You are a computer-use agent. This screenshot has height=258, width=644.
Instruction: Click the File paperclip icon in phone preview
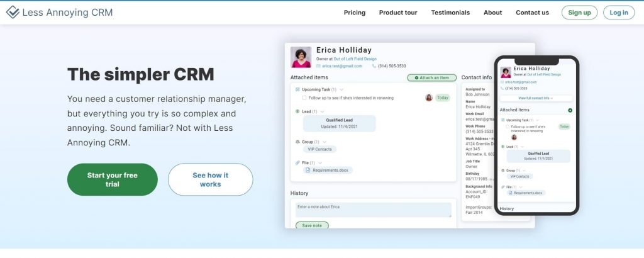pyautogui.click(x=503, y=187)
